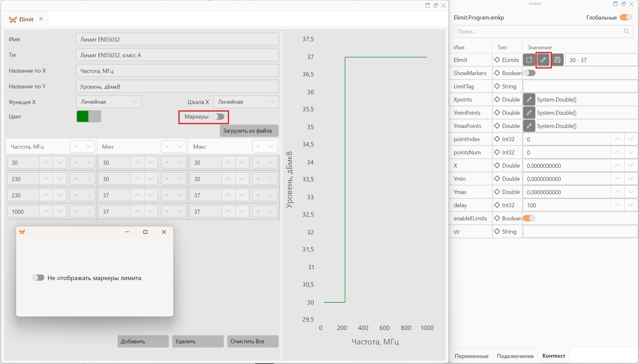Open the Elimit value in external window icon

529,60
